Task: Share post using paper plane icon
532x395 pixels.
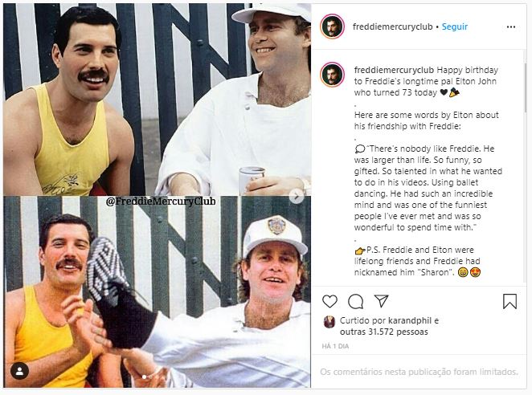Action: click(x=382, y=301)
